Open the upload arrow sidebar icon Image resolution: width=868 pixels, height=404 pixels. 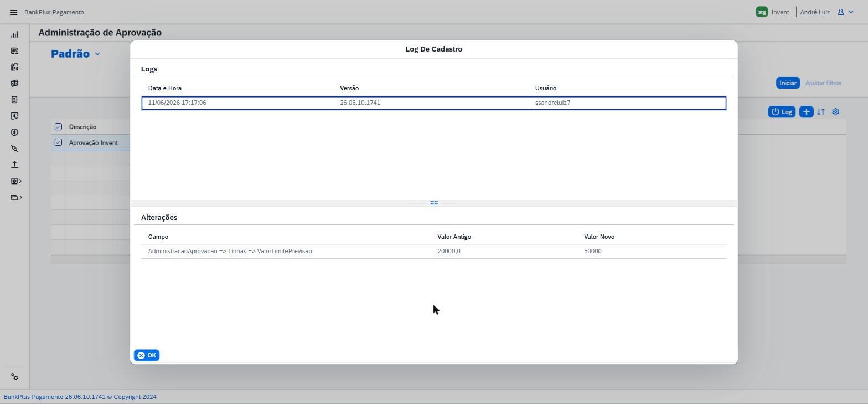pos(14,165)
